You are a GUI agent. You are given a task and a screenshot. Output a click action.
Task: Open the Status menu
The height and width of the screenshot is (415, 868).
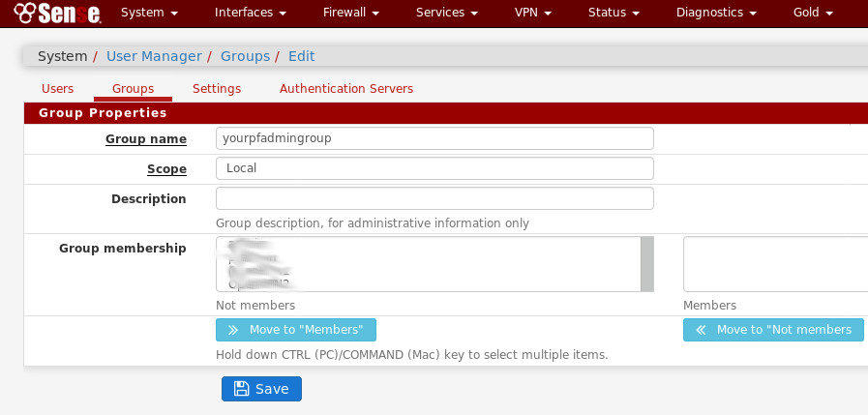pyautogui.click(x=614, y=14)
